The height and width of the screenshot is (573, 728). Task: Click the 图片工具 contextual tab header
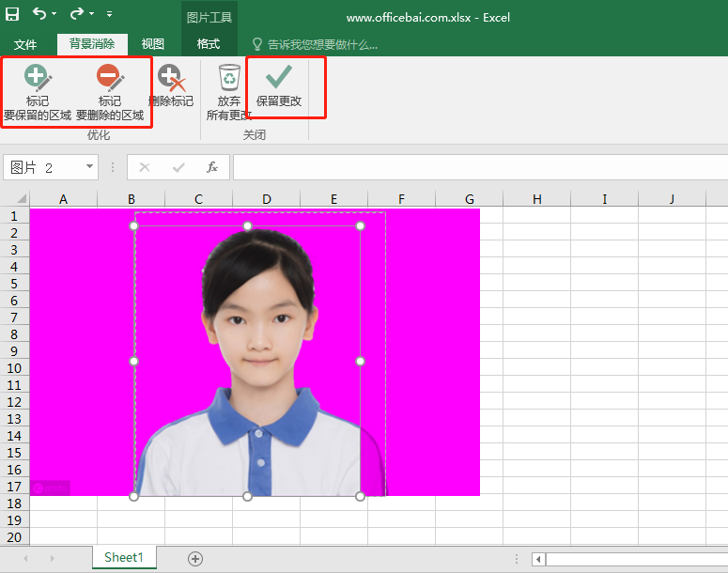[x=209, y=18]
